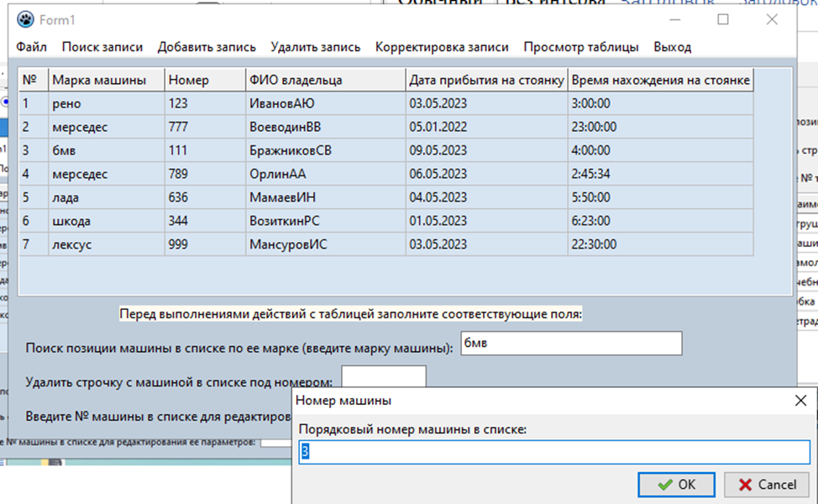Viewport: 818px width, 504px height.
Task: Maximize the Form1 window
Action: [723, 20]
